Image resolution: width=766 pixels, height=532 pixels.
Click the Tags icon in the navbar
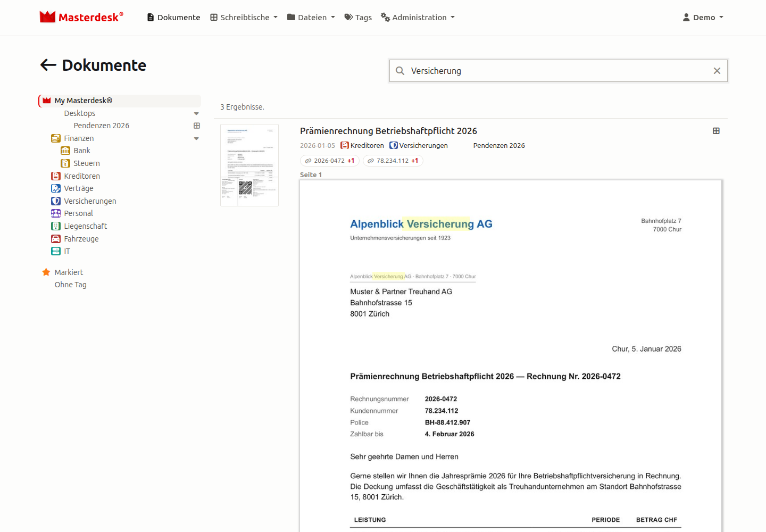tap(348, 17)
